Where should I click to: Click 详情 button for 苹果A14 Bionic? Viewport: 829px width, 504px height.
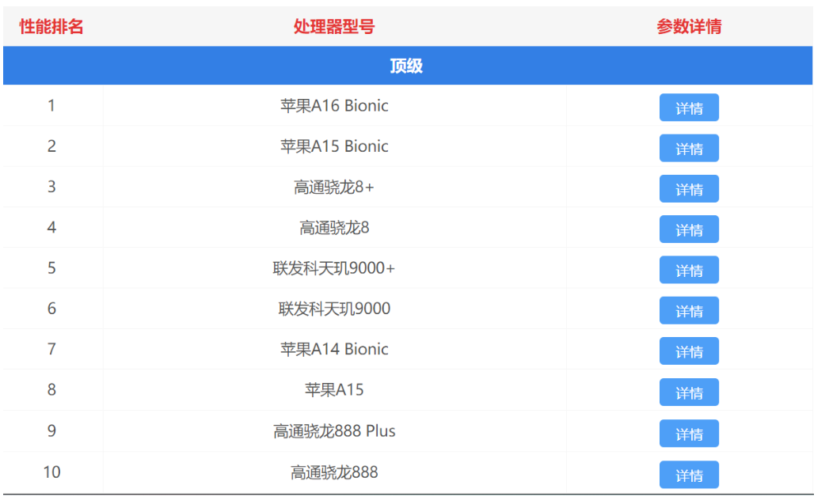pos(688,351)
